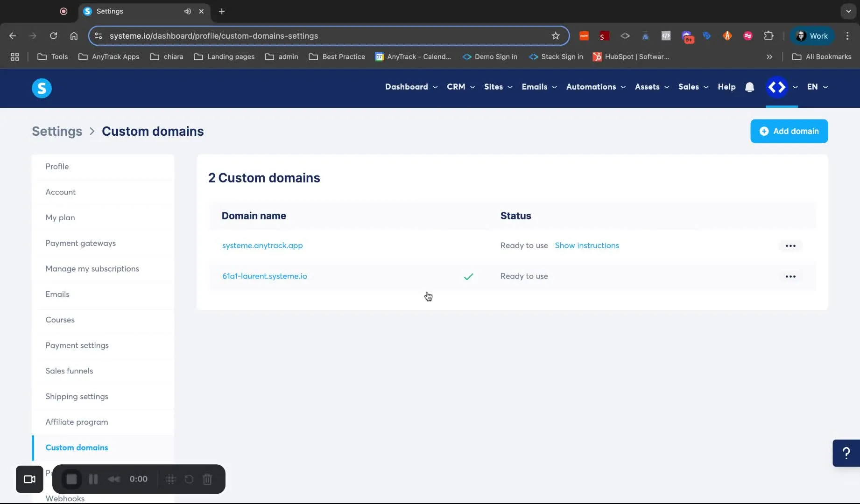Viewport: 860px width, 504px height.
Task: Open actions menu for systeme.anytrack.app
Action: (790, 245)
